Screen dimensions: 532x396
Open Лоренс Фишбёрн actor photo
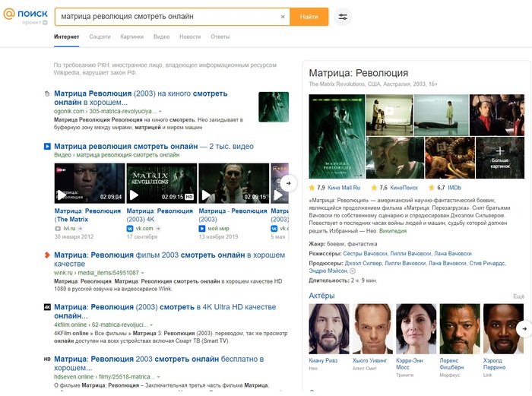460,329
